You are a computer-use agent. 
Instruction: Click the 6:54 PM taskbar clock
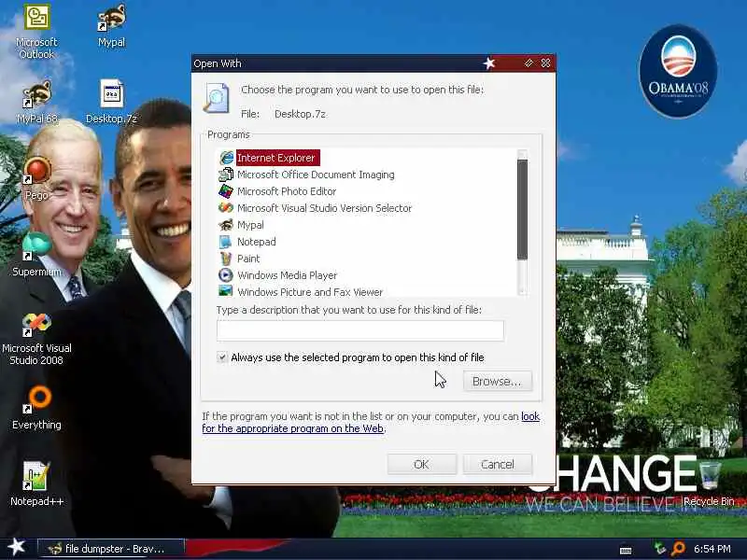(712, 549)
